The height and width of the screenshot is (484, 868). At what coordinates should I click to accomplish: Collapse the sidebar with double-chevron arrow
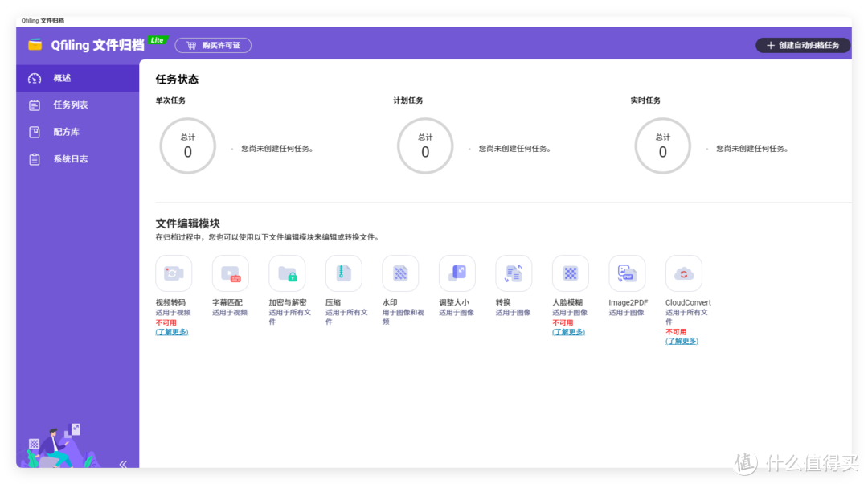click(123, 464)
